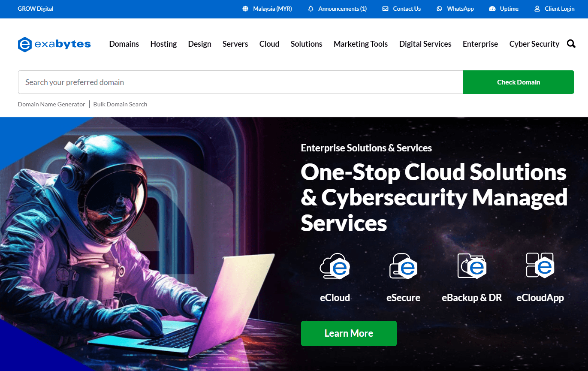
Task: Click the eSecure label
Action: point(403,297)
